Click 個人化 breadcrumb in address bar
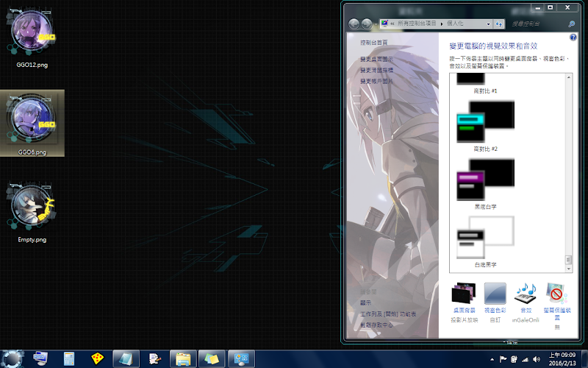The height and width of the screenshot is (368, 588). click(x=455, y=24)
